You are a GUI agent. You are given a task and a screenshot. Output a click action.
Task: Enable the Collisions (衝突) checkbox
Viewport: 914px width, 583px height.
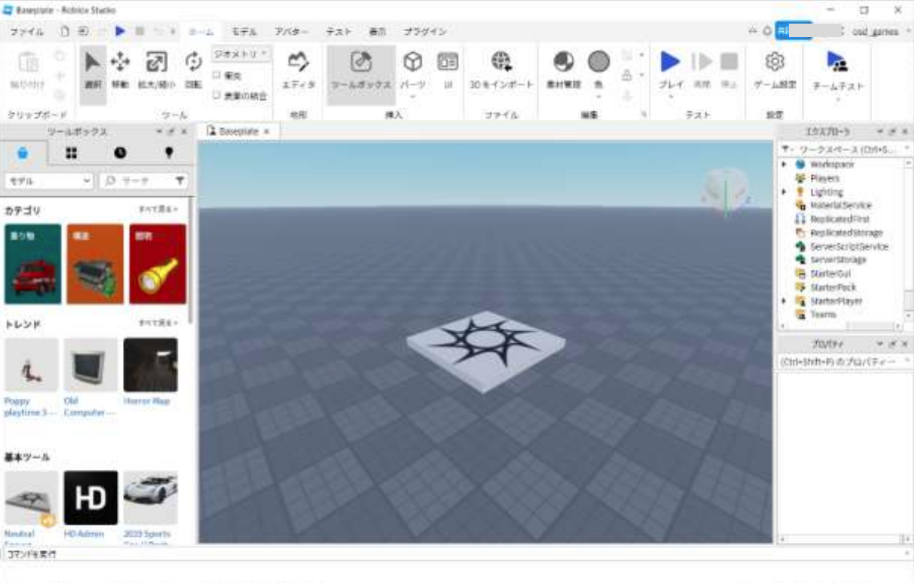(x=216, y=75)
